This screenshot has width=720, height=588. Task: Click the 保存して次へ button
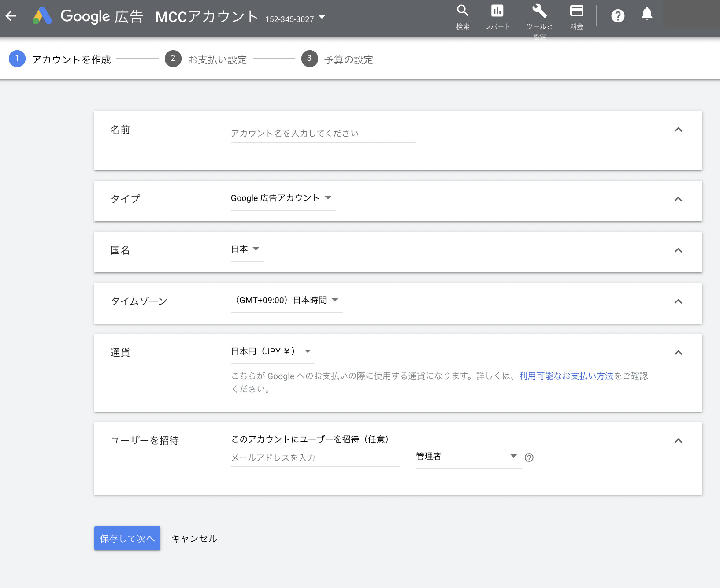click(127, 538)
